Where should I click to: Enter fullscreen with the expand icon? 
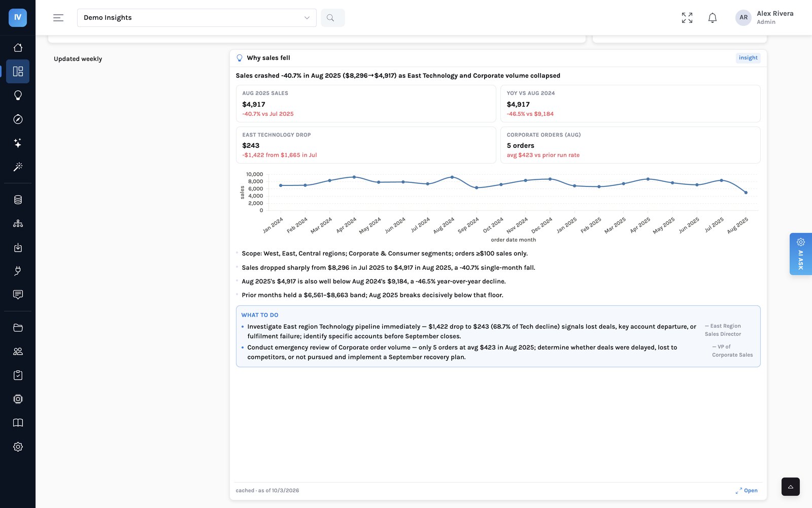tap(687, 18)
